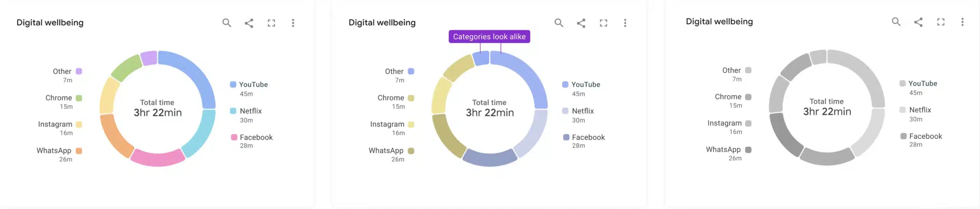
Task: Click fullscreen icon in grayscale card
Action: 941,22
